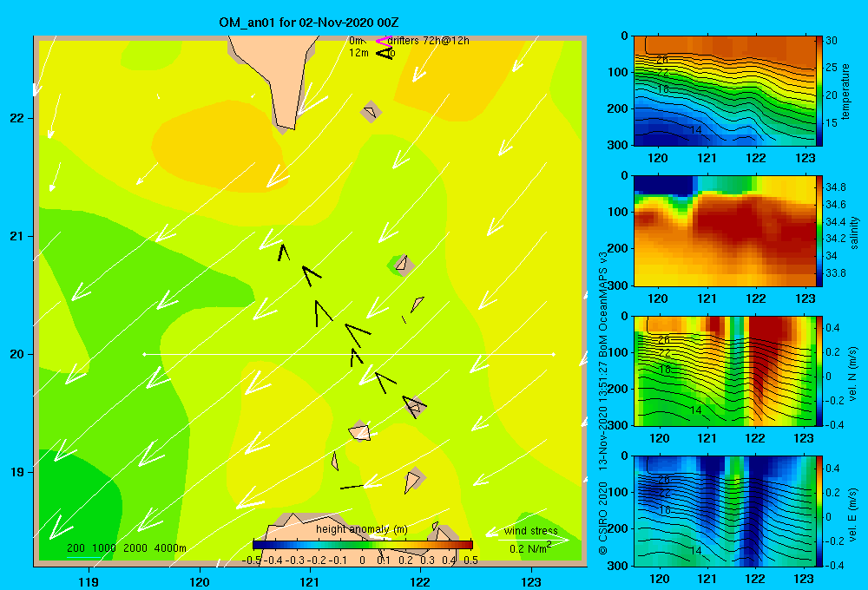Click the "-0.5" height anomaly tick
This screenshot has height=590, width=868.
251,560
